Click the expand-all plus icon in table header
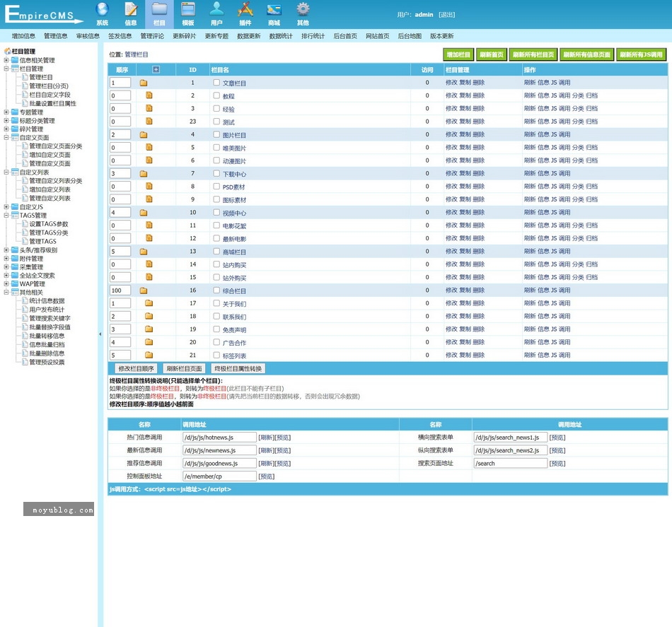 tap(156, 69)
